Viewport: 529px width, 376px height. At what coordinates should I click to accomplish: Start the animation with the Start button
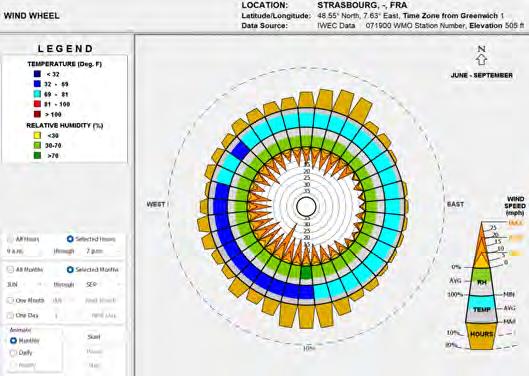click(x=94, y=337)
